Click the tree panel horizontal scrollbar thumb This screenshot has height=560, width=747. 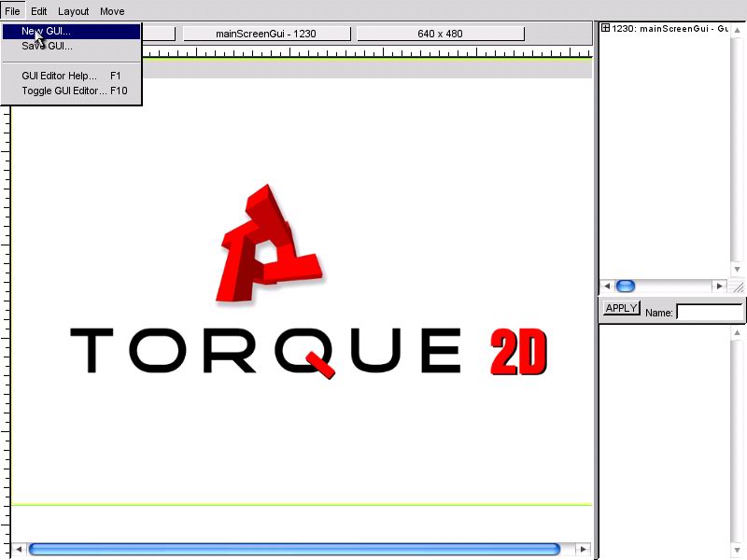pos(626,286)
